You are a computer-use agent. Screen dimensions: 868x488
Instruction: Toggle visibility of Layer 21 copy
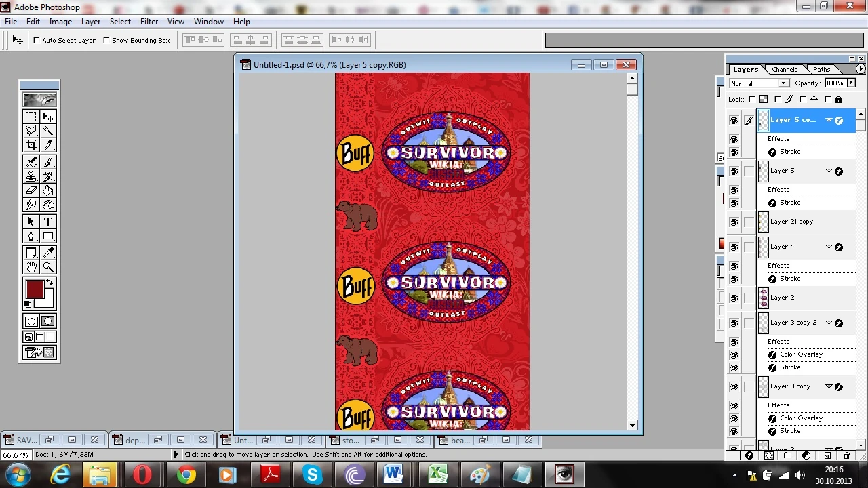(x=734, y=222)
